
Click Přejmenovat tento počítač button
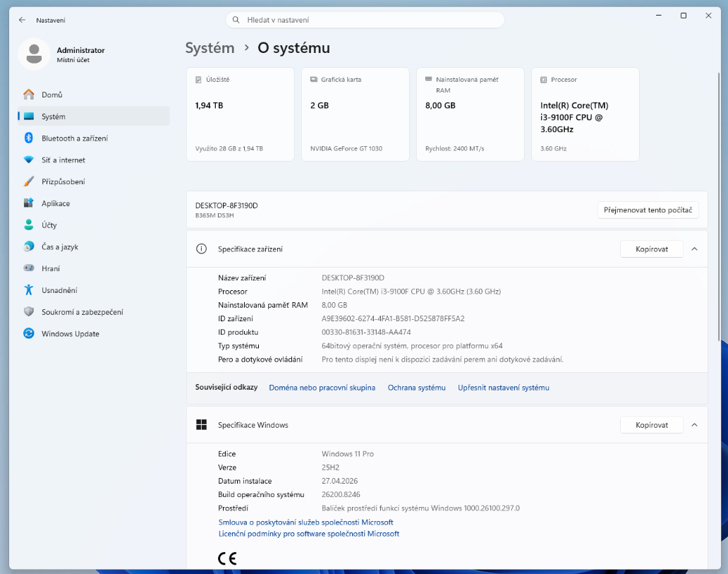point(648,210)
